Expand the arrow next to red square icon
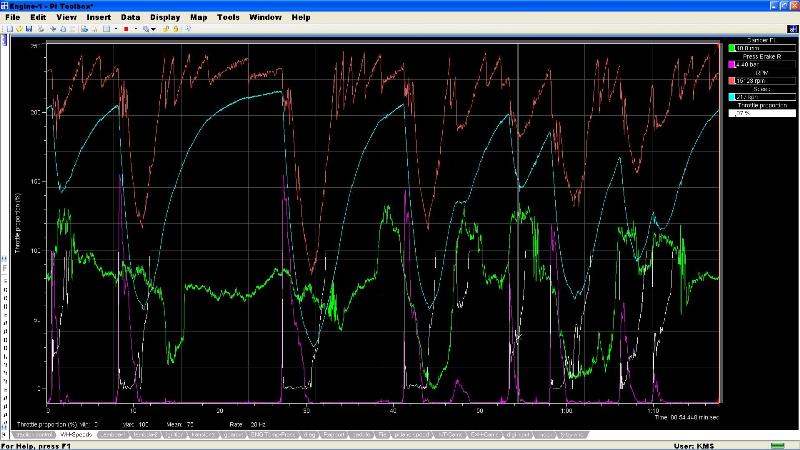 [x=136, y=29]
